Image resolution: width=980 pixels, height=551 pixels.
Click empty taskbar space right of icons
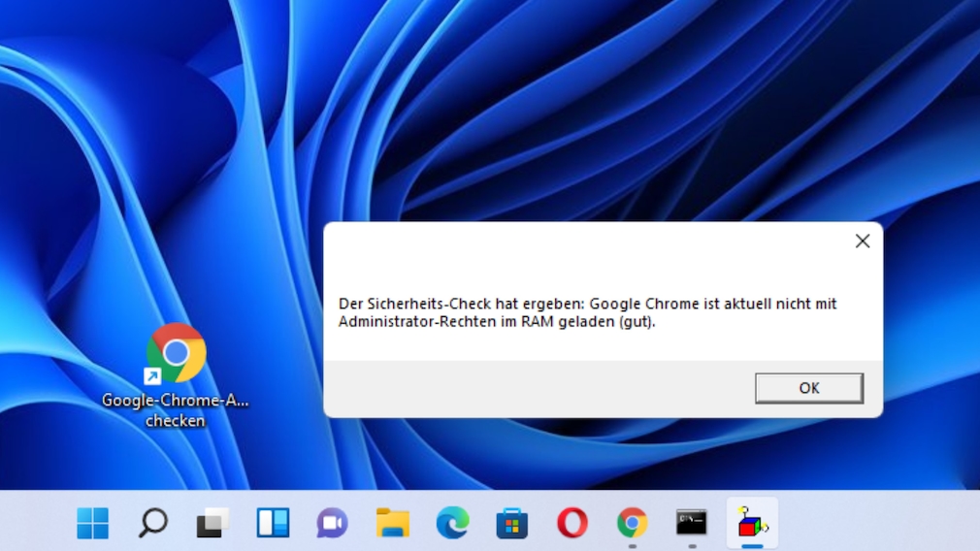pos(873,524)
